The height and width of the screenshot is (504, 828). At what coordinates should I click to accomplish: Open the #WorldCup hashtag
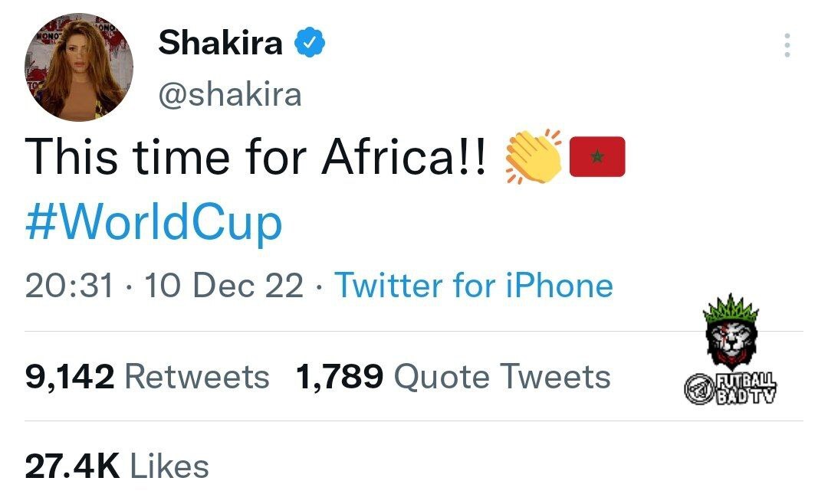click(153, 222)
